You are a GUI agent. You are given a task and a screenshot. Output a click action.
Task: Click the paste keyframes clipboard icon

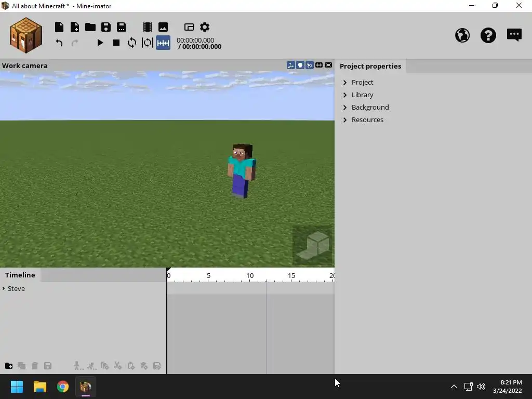tap(131, 366)
